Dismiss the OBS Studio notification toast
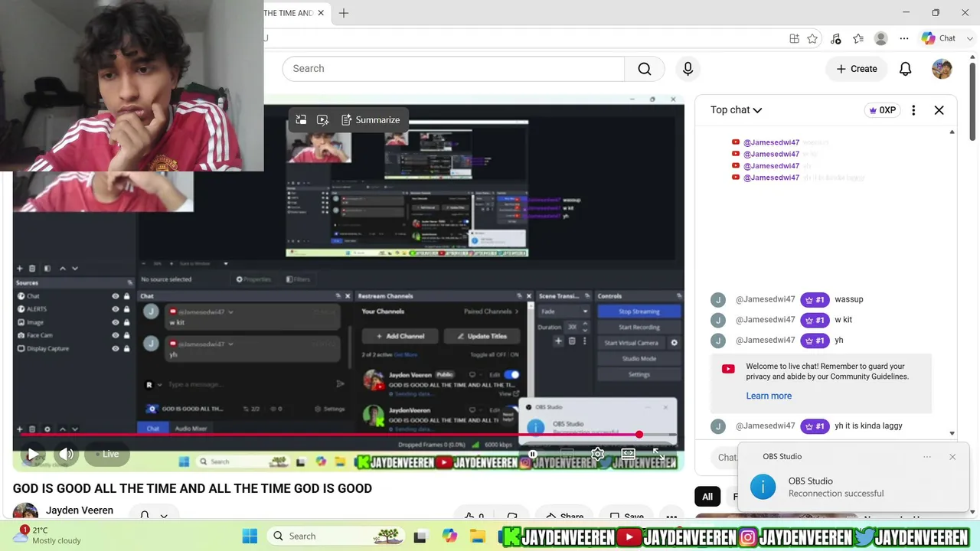The height and width of the screenshot is (551, 980). click(952, 457)
